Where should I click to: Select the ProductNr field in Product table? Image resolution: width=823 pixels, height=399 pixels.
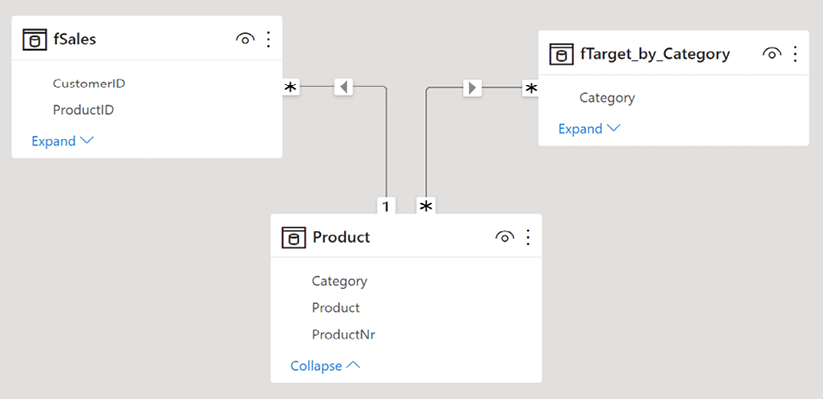click(343, 334)
